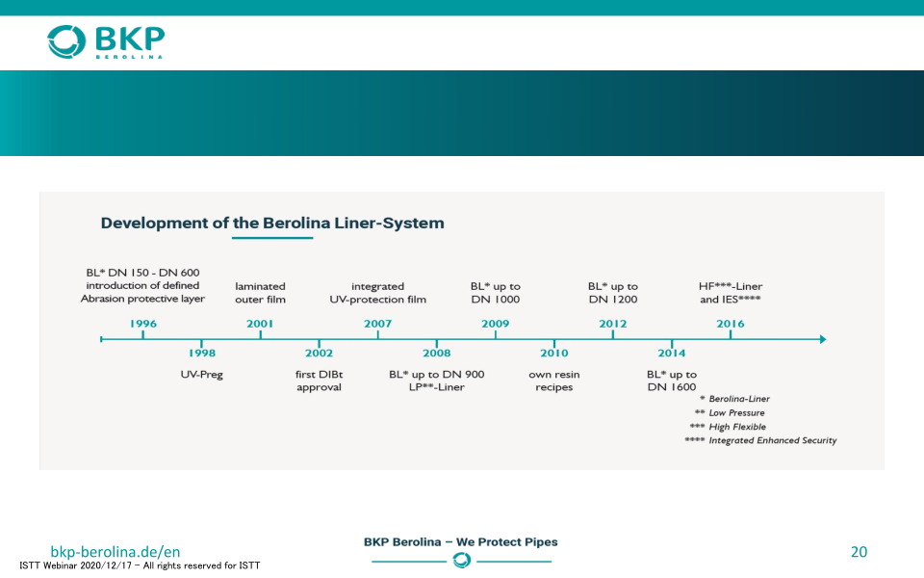Screen dimensions: 924x578
Task: Click the ISTT Webinar copyright notice
Action: point(140,565)
